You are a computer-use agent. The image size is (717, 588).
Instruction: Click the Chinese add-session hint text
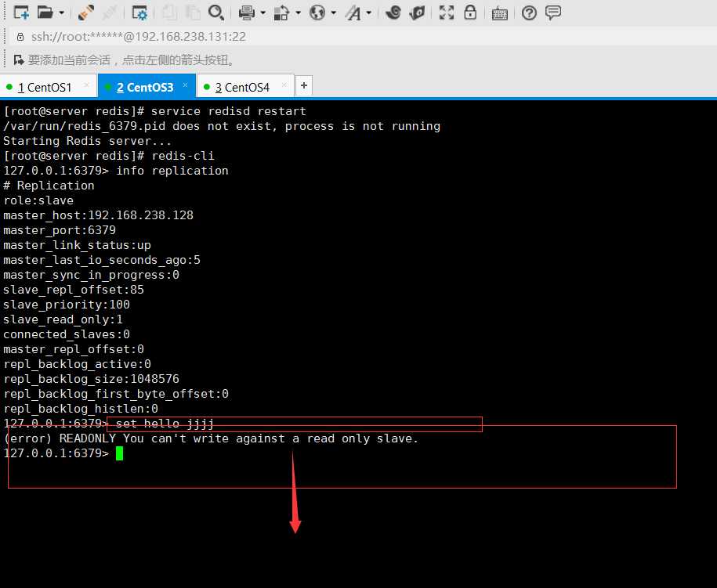(x=132, y=60)
